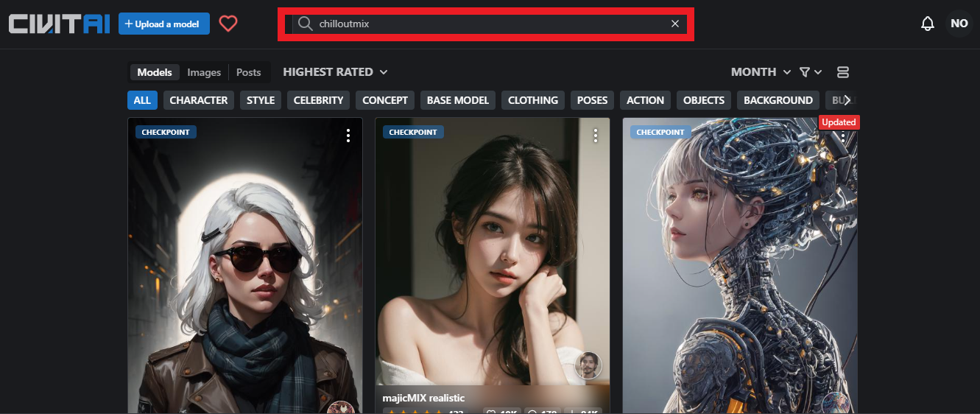
Task: Select the ACTION category chip
Action: [646, 100]
